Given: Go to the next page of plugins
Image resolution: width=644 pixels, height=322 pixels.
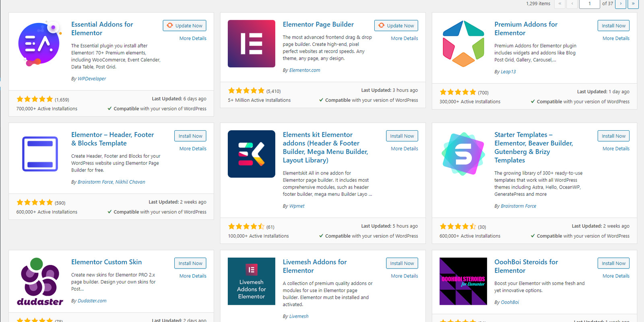Looking at the screenshot, I should point(621,4).
